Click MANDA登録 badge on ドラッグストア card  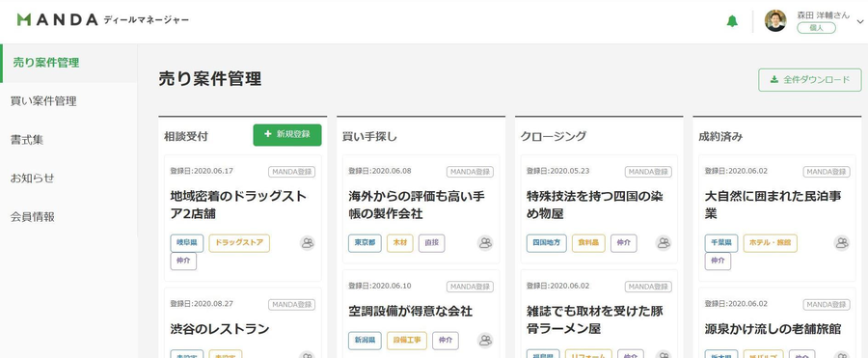291,172
